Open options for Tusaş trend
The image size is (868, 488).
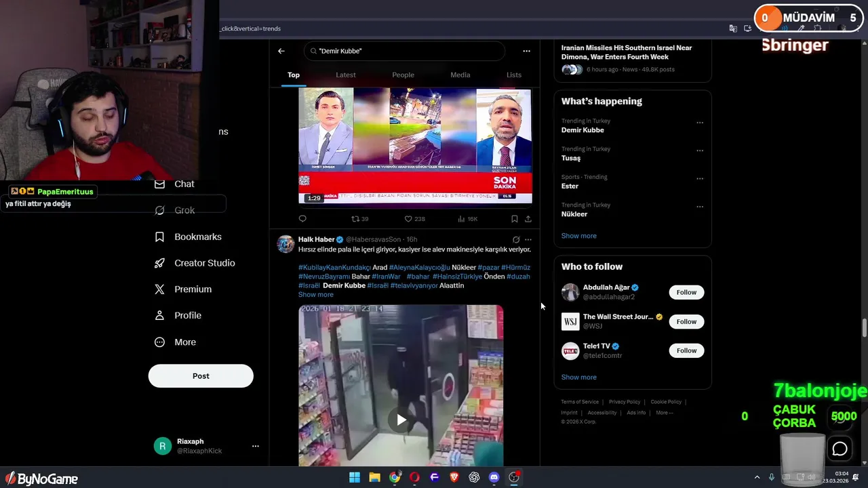coord(700,150)
